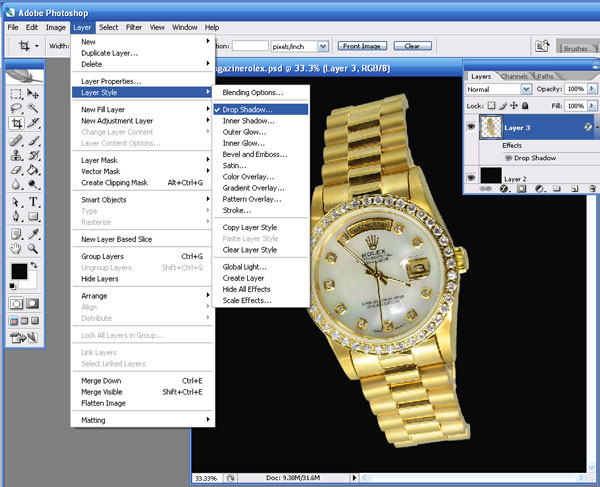Click the background color swatch
Image resolution: width=600 pixels, height=487 pixels.
pyautogui.click(x=31, y=282)
